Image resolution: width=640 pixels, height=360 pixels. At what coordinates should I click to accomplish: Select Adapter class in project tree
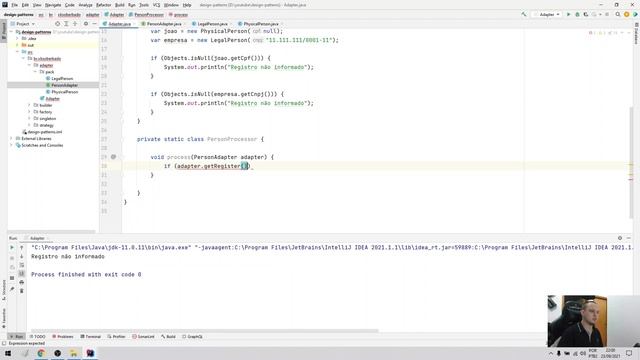[52, 99]
